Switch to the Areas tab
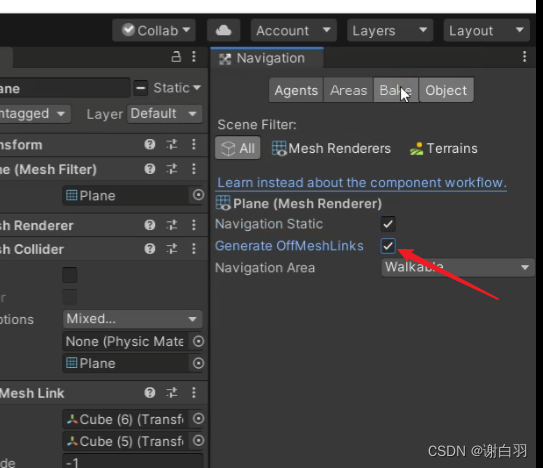Image resolution: width=543 pixels, height=468 pixels. 348,90
